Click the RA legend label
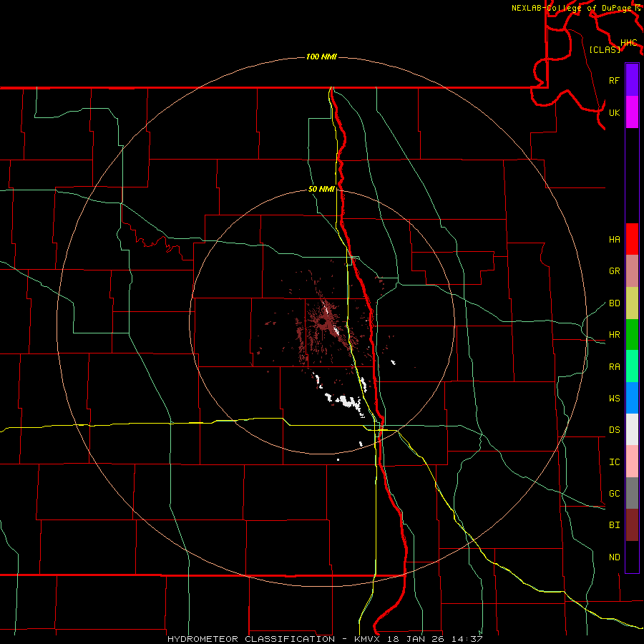Screen dimensions: 644x644 click(614, 366)
